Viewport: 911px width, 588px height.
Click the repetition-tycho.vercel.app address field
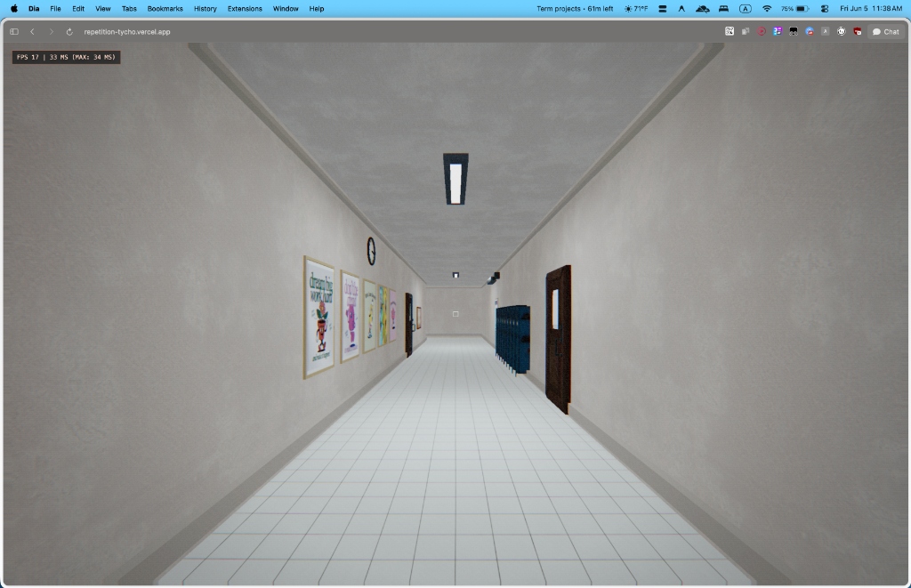[x=127, y=32]
